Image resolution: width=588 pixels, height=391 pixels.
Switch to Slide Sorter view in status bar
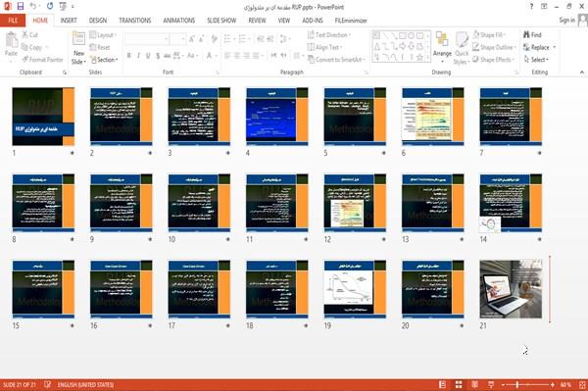point(459,384)
